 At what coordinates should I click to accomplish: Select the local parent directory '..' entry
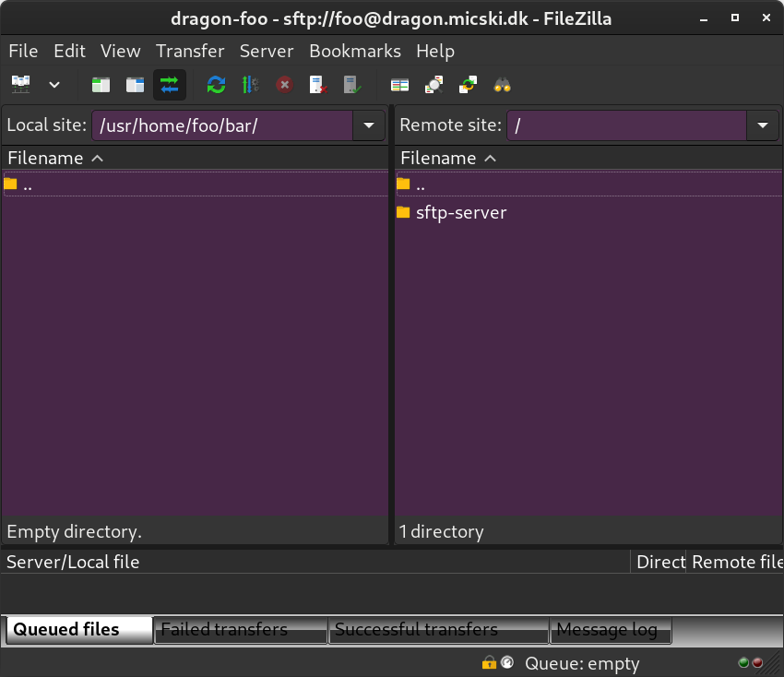(x=196, y=184)
